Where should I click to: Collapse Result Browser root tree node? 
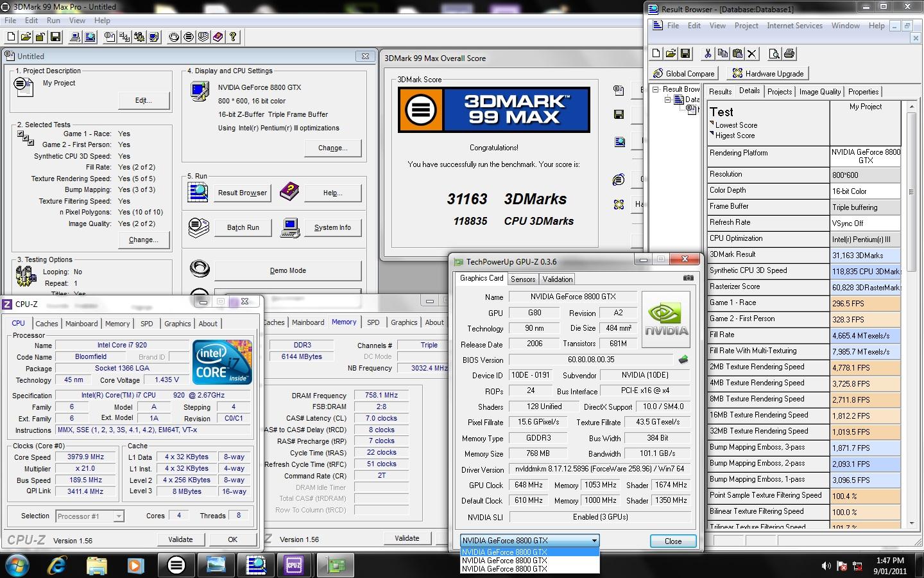[656, 89]
